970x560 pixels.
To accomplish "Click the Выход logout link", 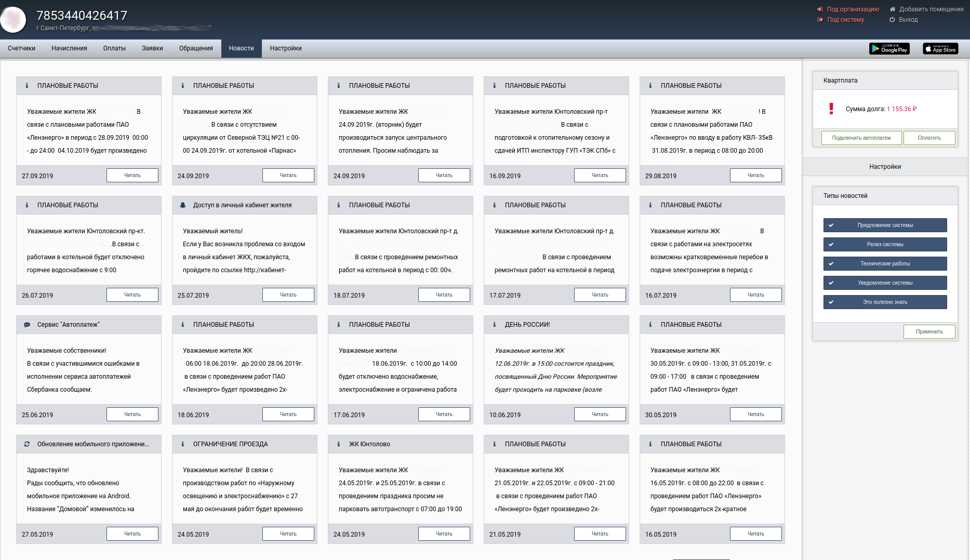I will click(908, 20).
